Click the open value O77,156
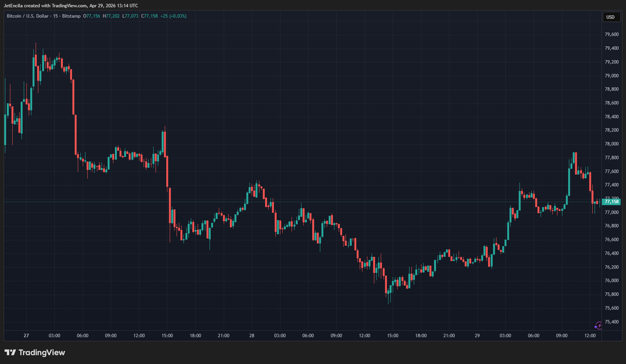Image resolution: width=626 pixels, height=364 pixels. coord(92,16)
